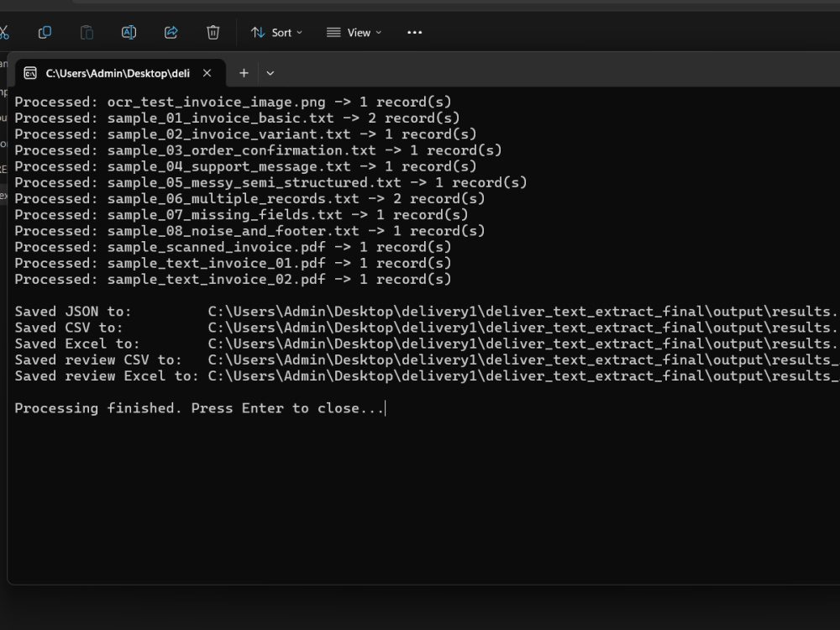Click the sample_05_messy_semi_structured.txt line
Viewport: 840px width, 630px height.
[x=271, y=182]
